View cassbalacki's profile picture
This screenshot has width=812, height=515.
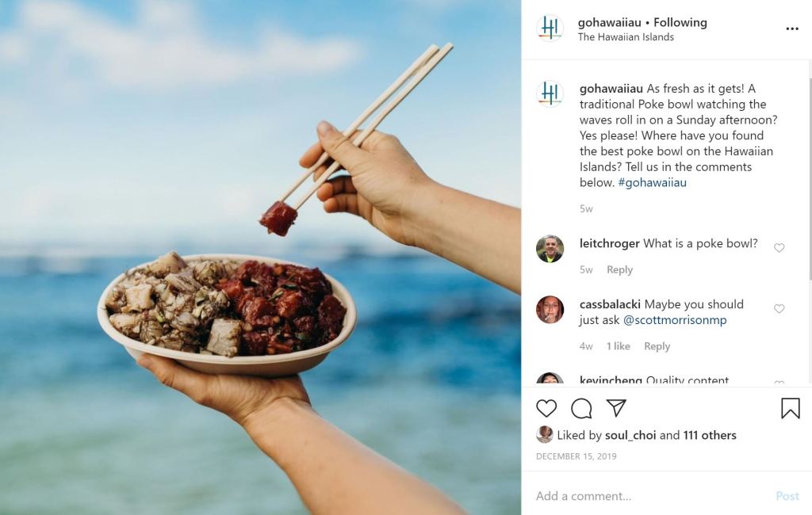click(550, 310)
